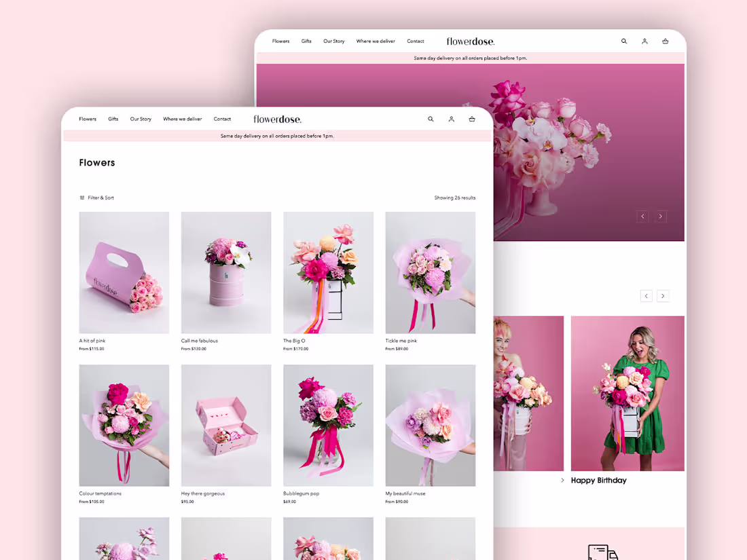Image resolution: width=747 pixels, height=560 pixels.
Task: Open the basket icon in the back window
Action: click(x=666, y=41)
